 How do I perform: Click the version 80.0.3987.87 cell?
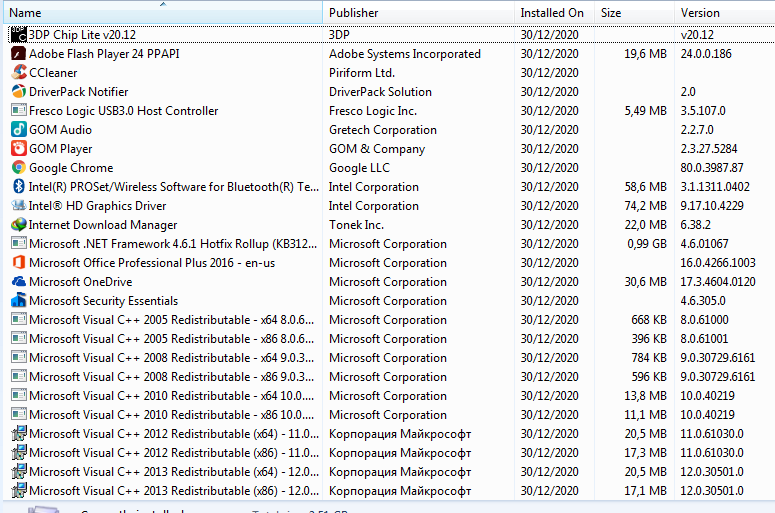pos(712,168)
